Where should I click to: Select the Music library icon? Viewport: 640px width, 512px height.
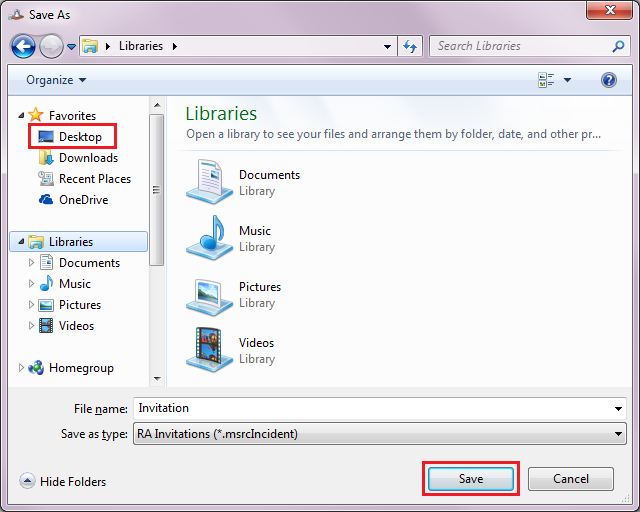209,238
